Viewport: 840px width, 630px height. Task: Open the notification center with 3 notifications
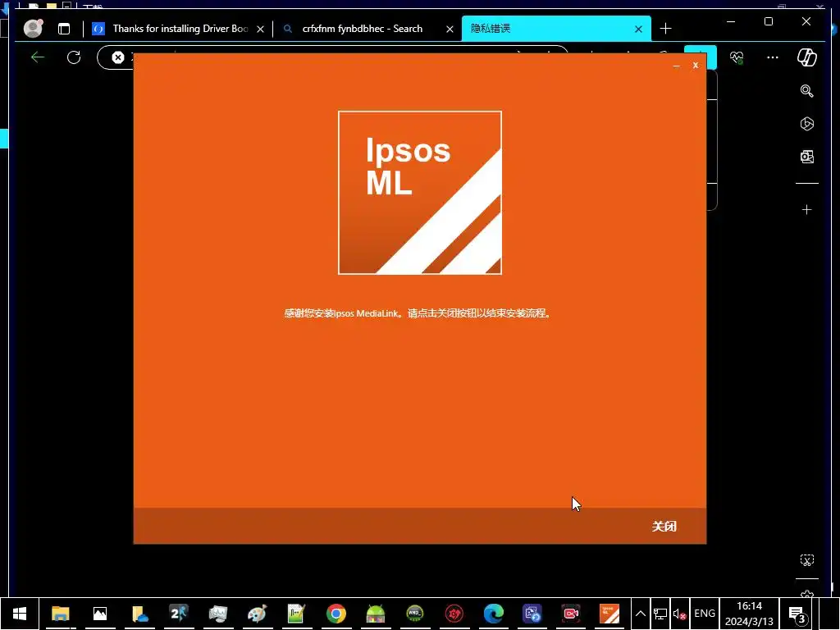(x=797, y=614)
